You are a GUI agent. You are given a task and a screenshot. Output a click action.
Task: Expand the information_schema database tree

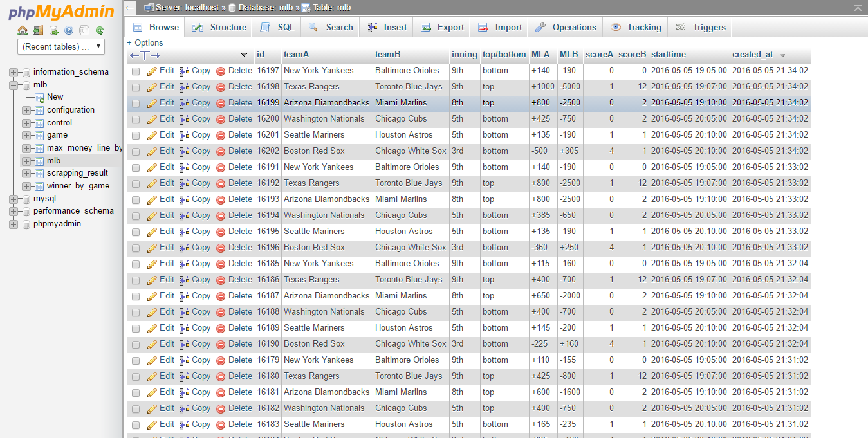[x=14, y=72]
